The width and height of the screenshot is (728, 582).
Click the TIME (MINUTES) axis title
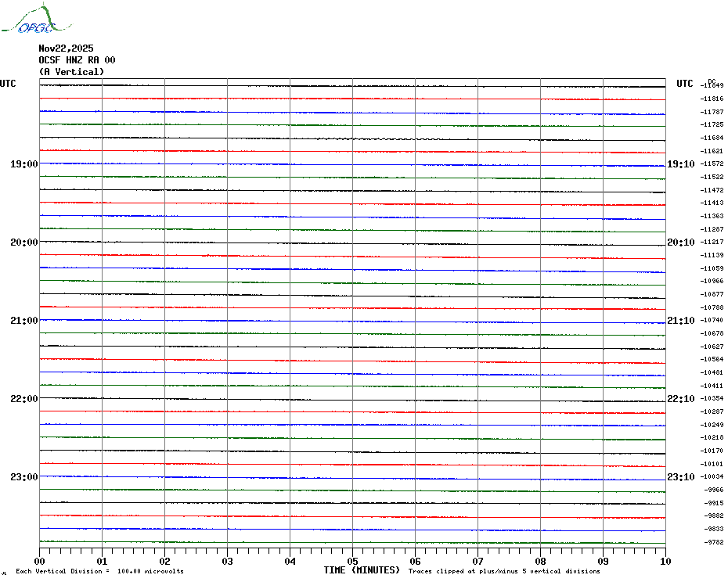click(x=362, y=570)
